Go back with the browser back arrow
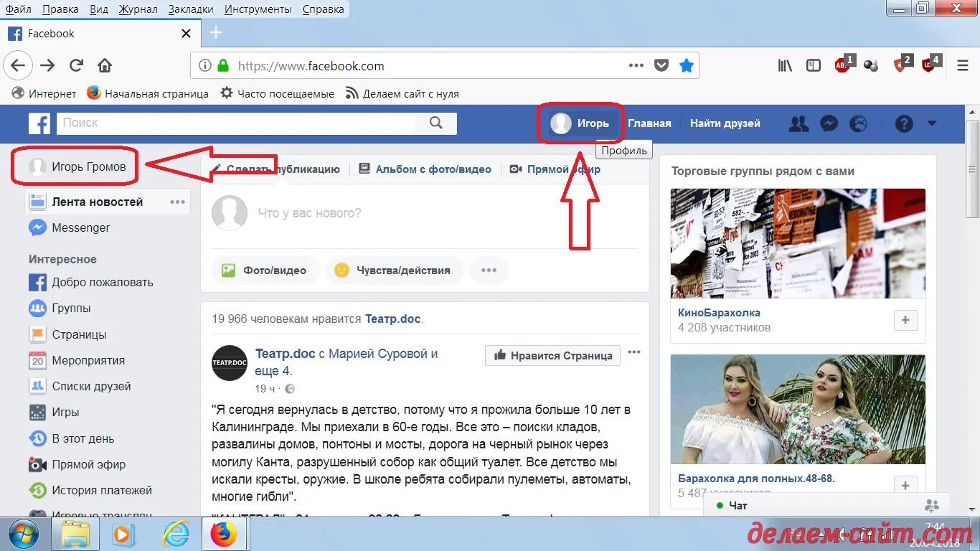This screenshot has height=551, width=980. point(17,66)
